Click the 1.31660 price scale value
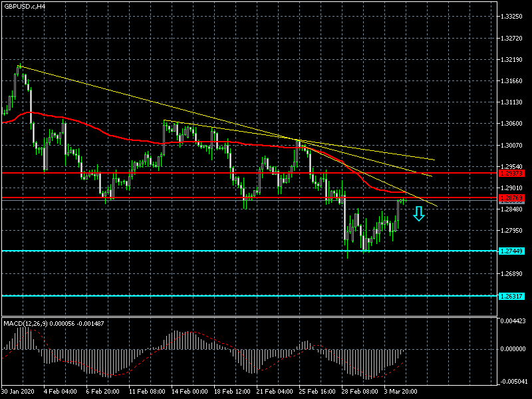Image resolution: width=532 pixels, height=399 pixels. tap(513, 81)
